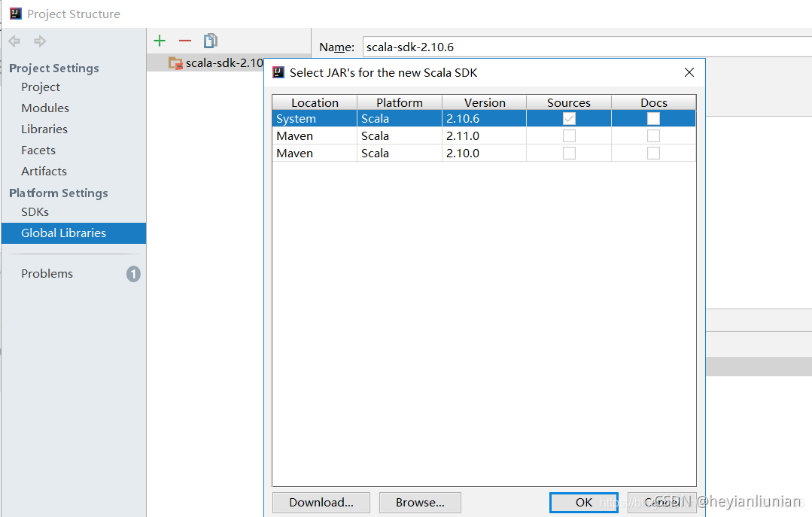The height and width of the screenshot is (517, 812).
Task: Click the IntelliJ logo in the dialog title
Action: click(x=278, y=71)
